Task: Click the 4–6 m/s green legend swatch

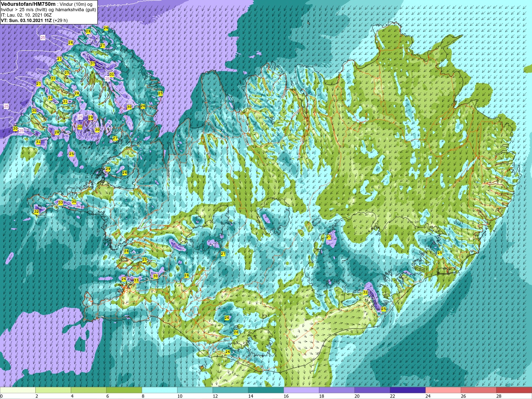Action: (89, 390)
